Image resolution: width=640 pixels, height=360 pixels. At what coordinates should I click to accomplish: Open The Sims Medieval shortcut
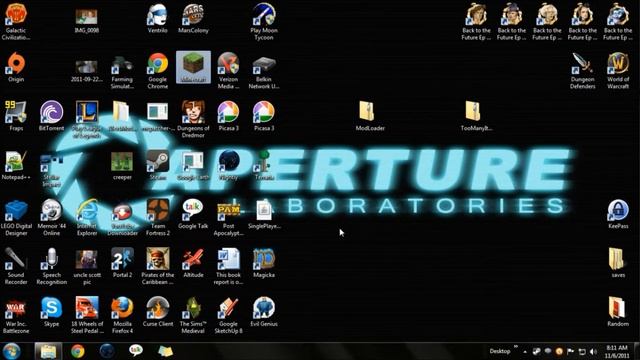[193, 316]
